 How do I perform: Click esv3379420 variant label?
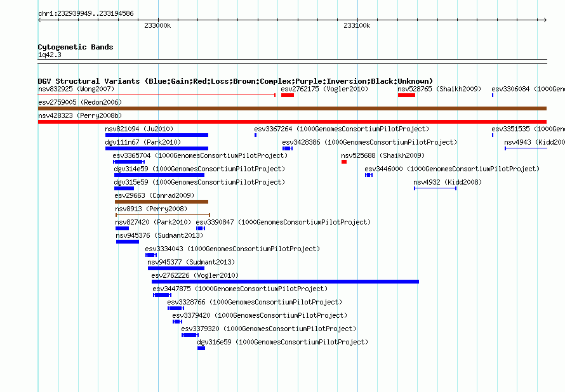point(260,315)
